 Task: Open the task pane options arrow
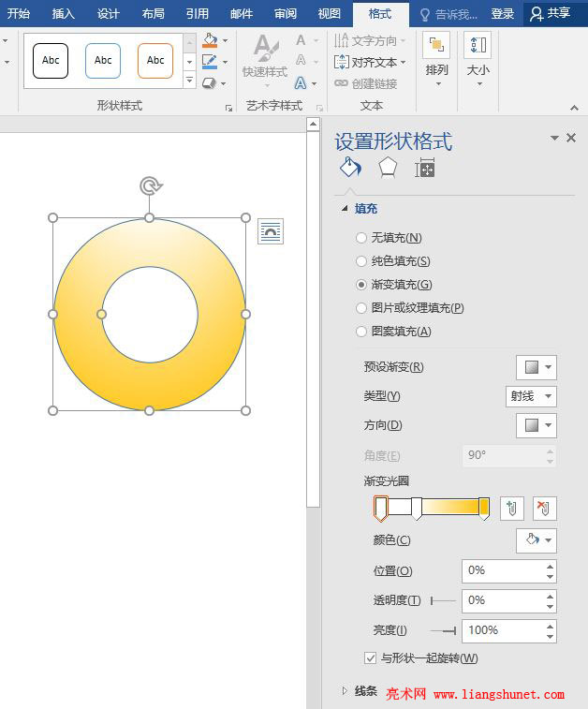click(554, 138)
